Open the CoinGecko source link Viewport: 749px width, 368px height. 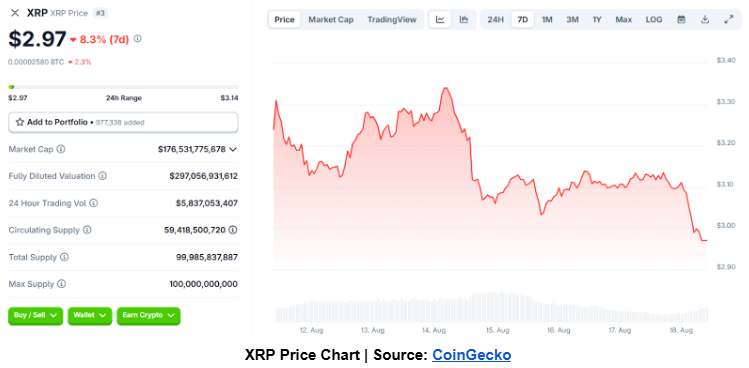pyautogui.click(x=471, y=355)
